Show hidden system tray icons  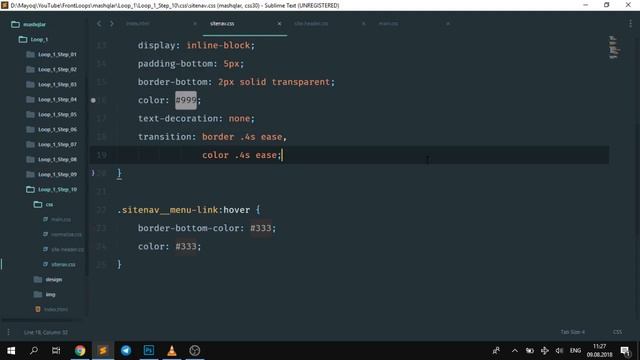click(515, 351)
